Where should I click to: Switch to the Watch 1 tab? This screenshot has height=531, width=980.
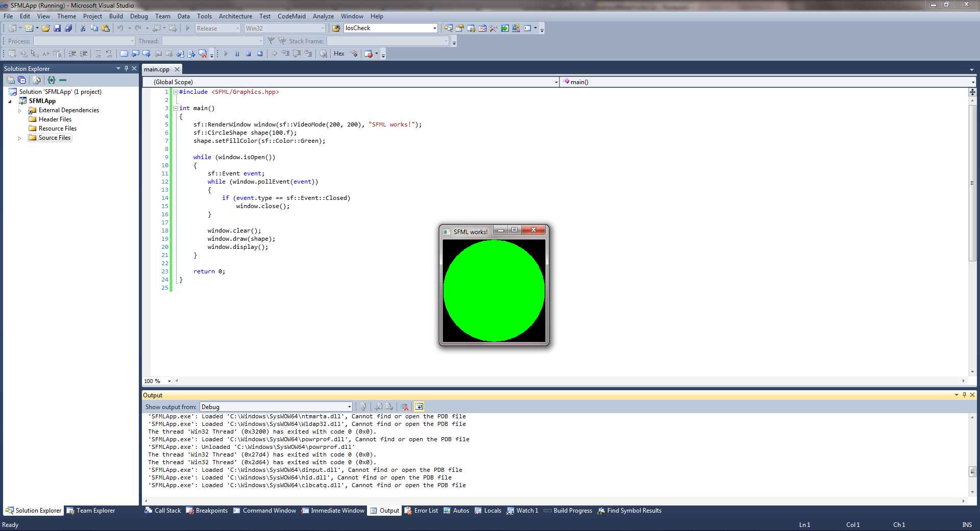point(522,511)
